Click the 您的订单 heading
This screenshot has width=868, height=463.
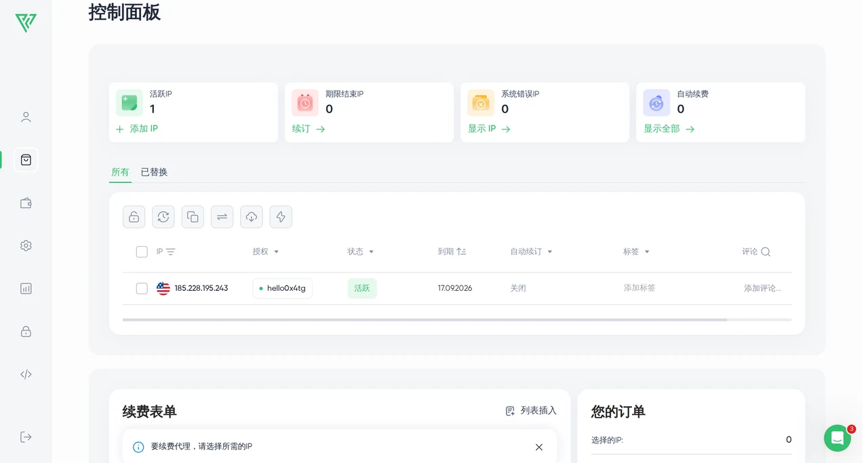[x=618, y=411]
